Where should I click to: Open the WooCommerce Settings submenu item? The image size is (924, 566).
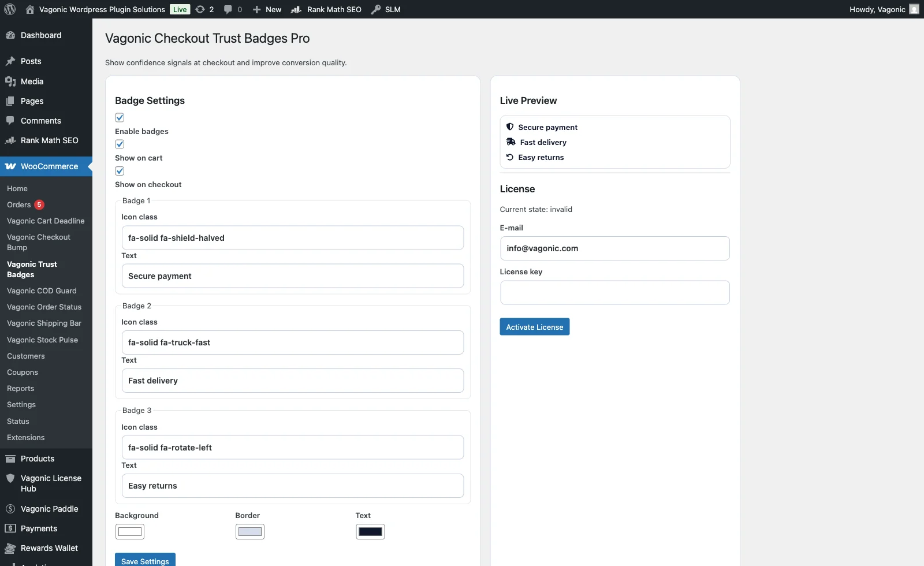(x=21, y=405)
